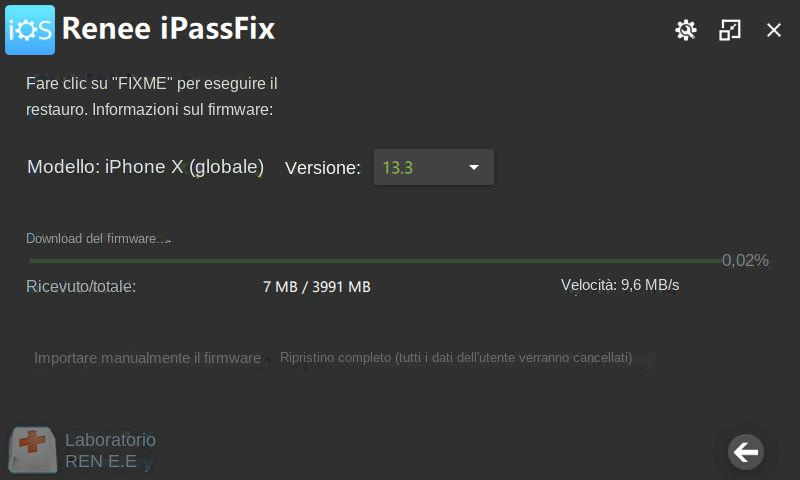Click the Versione: label
This screenshot has width=800, height=480.
(x=322, y=168)
